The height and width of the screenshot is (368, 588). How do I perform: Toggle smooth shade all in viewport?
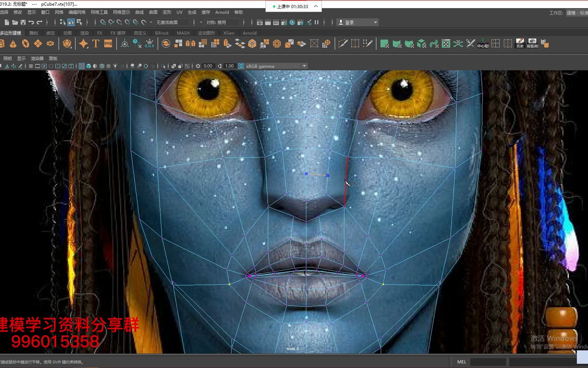[x=88, y=66]
